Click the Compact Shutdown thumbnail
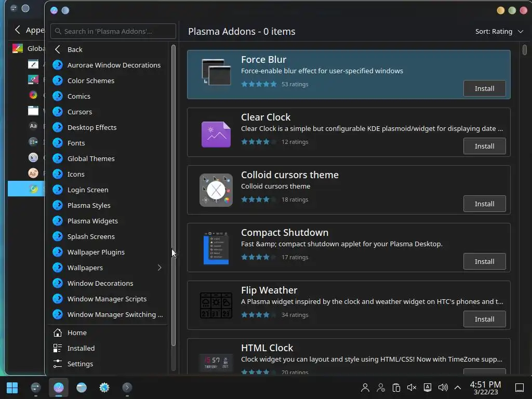This screenshot has height=399, width=532. pyautogui.click(x=216, y=248)
